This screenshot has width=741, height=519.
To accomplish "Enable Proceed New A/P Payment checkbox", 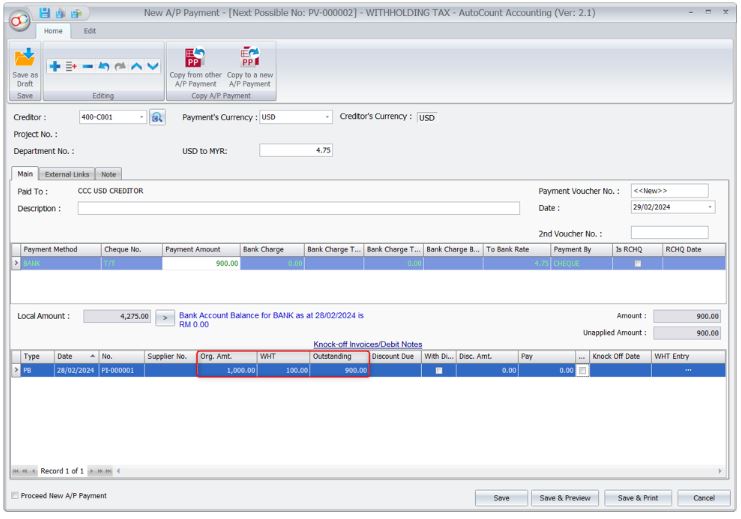I will click(15, 496).
